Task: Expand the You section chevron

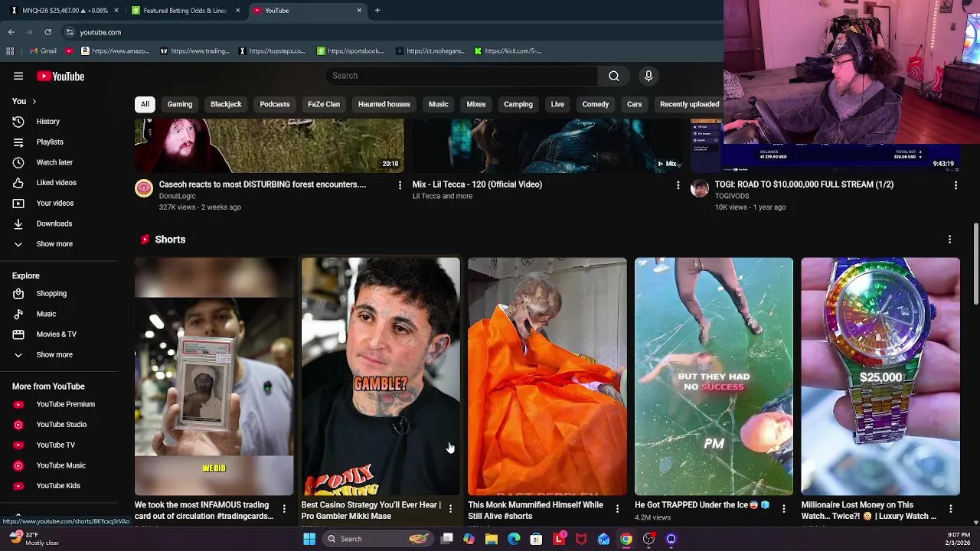Action: (x=34, y=101)
